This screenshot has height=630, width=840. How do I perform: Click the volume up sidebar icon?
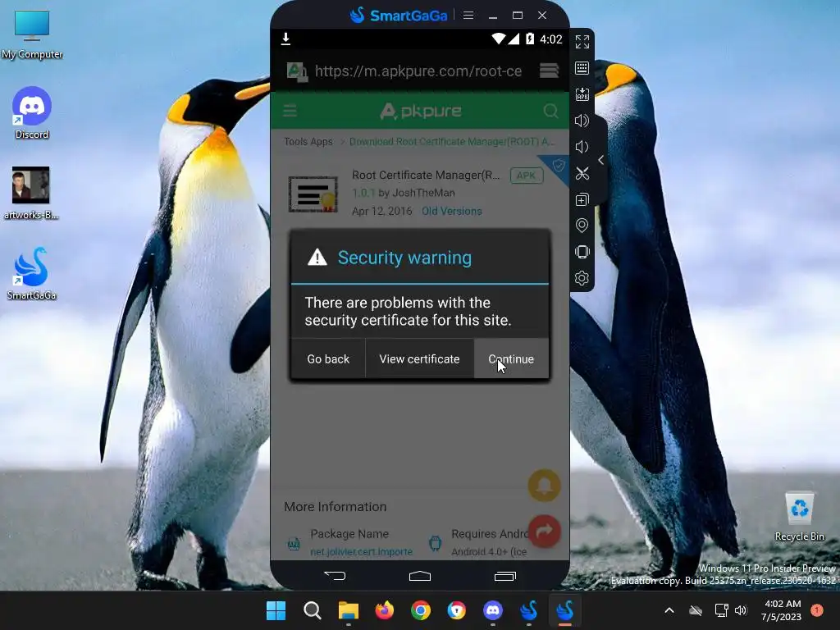click(582, 121)
